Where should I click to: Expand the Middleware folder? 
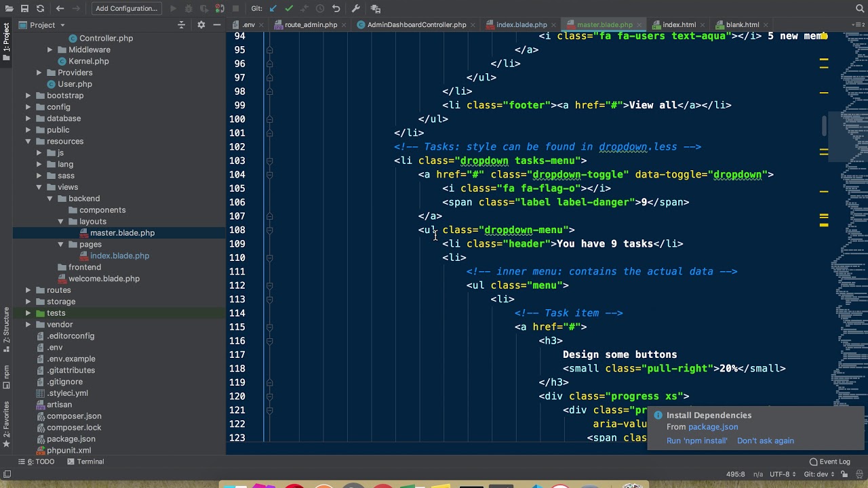(50, 49)
